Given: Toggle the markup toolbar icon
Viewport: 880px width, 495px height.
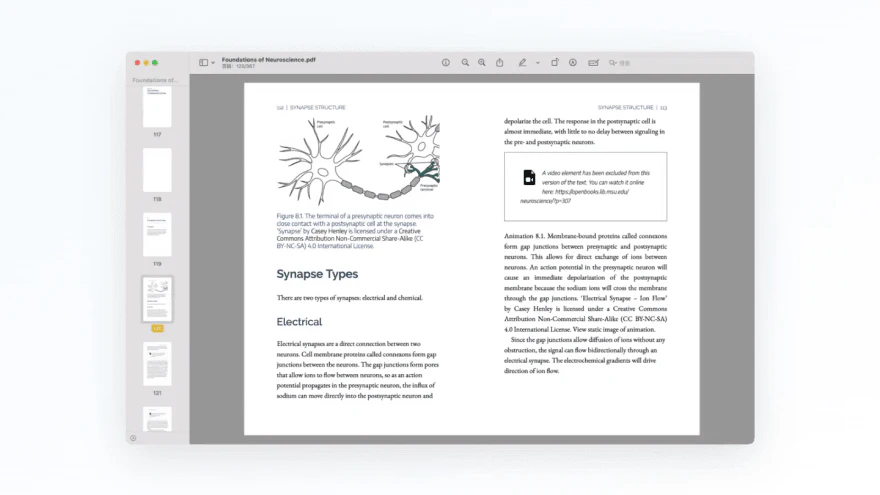Looking at the screenshot, I should click(573, 63).
